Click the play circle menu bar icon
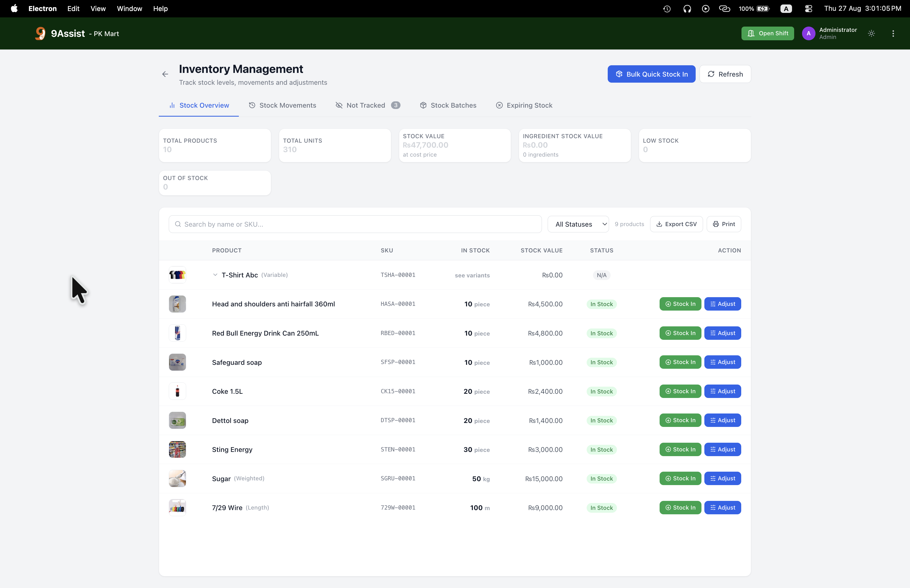The height and width of the screenshot is (588, 910). pyautogui.click(x=706, y=8)
